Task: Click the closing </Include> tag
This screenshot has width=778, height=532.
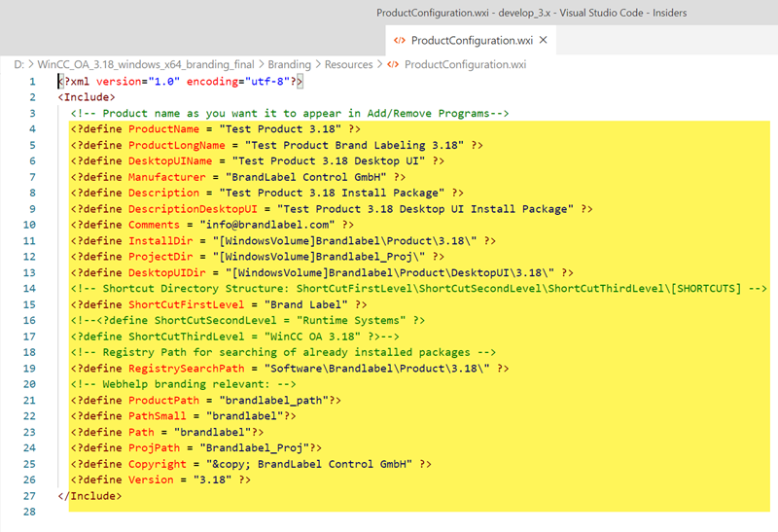Action: click(x=89, y=496)
